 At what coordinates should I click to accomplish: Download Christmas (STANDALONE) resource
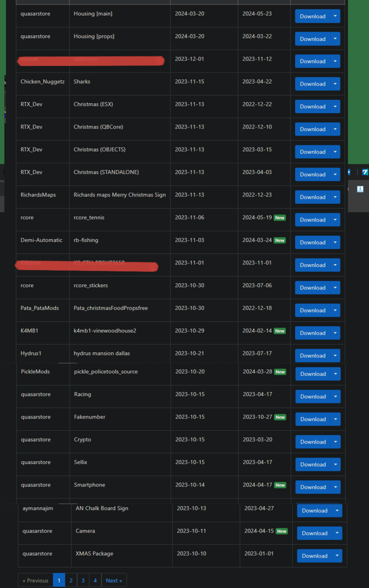pyautogui.click(x=313, y=174)
